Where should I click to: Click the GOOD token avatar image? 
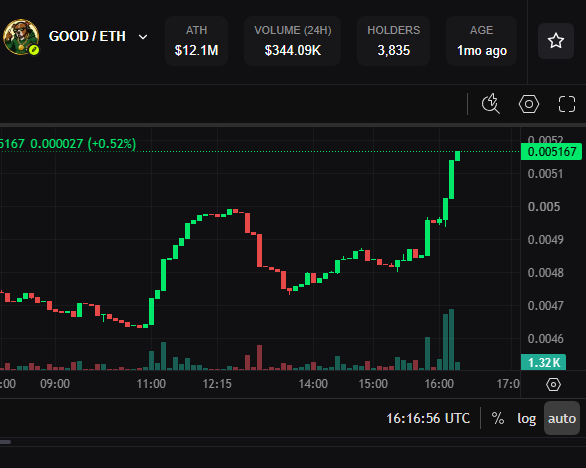coord(21,37)
